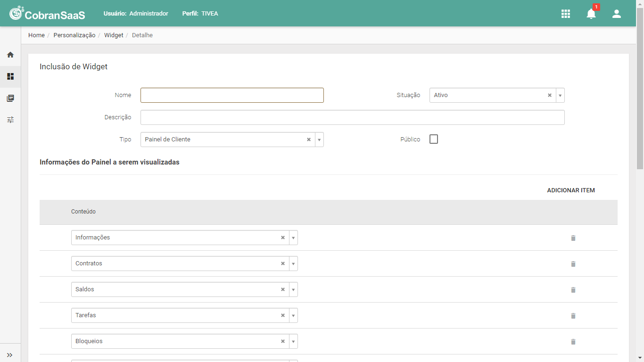Open the Contratos dropdown arrow
644x362 pixels.
pos(293,263)
